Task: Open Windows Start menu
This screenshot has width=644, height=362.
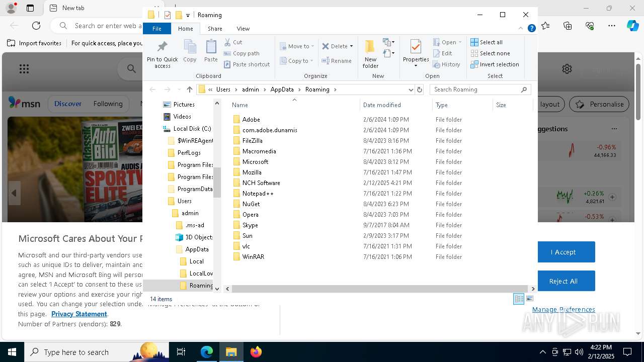Action: pos(12,352)
